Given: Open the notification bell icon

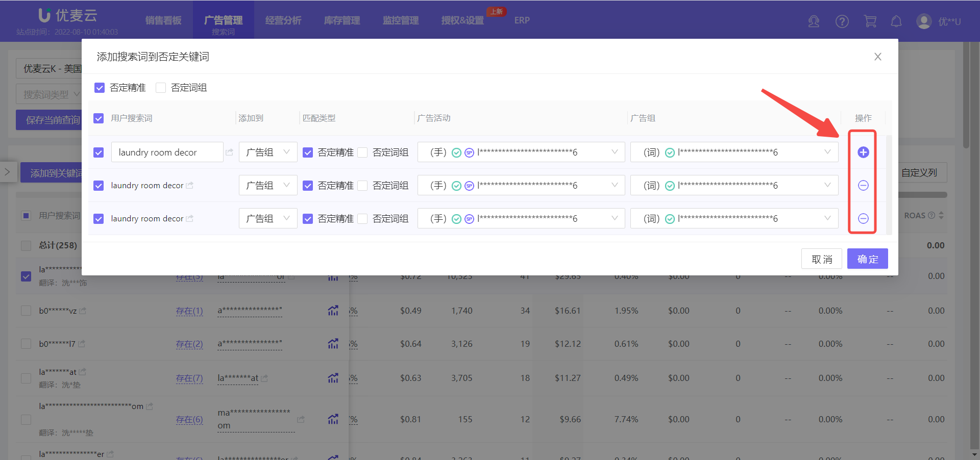Looking at the screenshot, I should click(x=896, y=21).
